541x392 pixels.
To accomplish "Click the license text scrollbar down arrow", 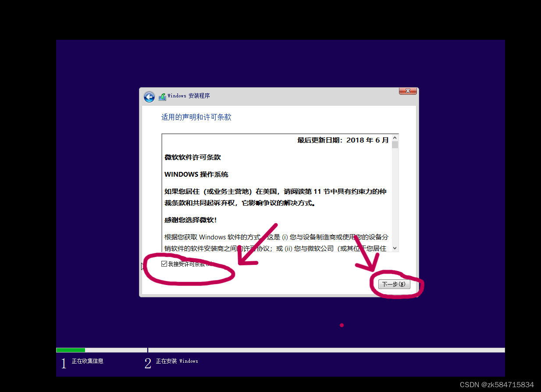I will point(395,248).
